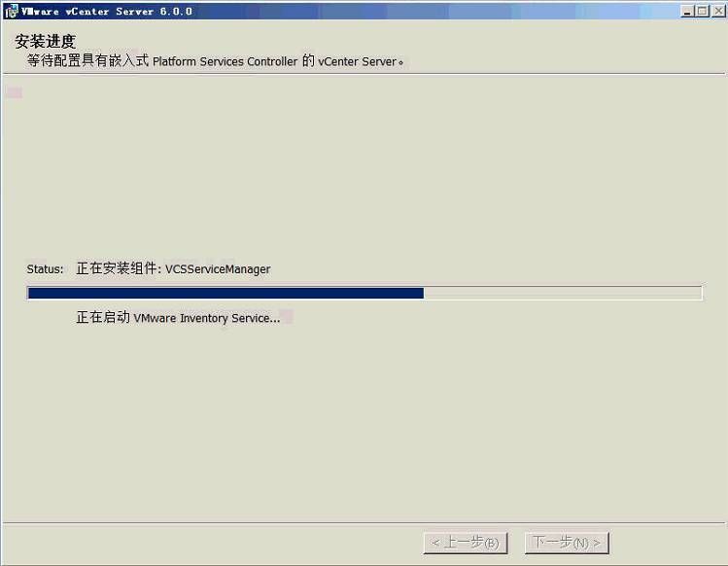728x566 pixels.
Task: Click the Platform Services Controller text
Action: (225, 61)
